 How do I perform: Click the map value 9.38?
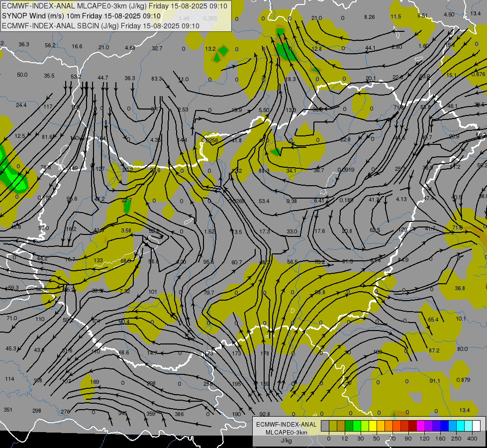(292, 201)
